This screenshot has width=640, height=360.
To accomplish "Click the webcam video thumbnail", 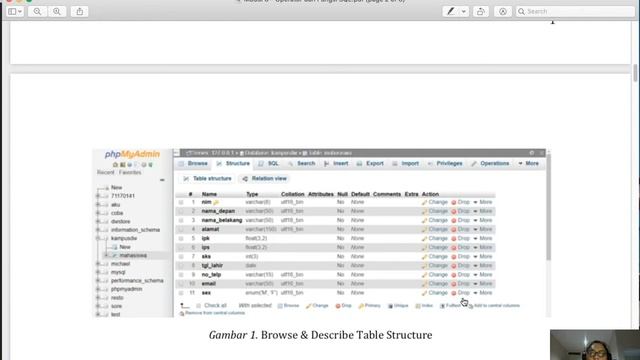I will [595, 345].
